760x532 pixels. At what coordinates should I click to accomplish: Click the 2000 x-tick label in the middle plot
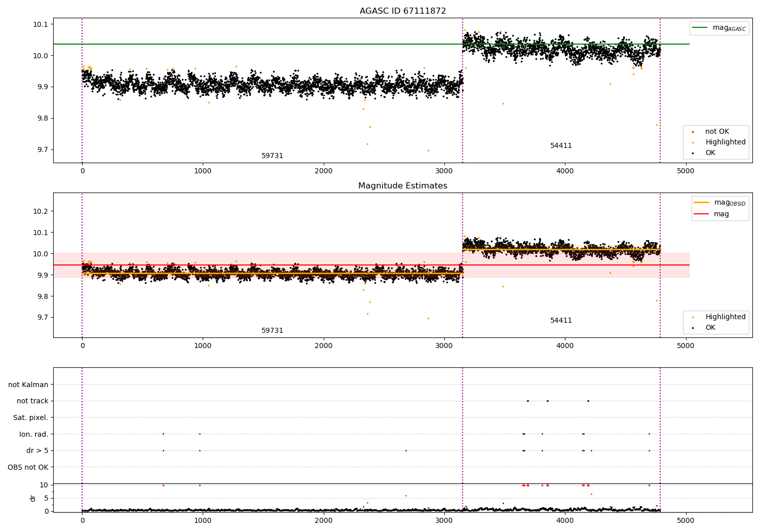[x=324, y=346]
